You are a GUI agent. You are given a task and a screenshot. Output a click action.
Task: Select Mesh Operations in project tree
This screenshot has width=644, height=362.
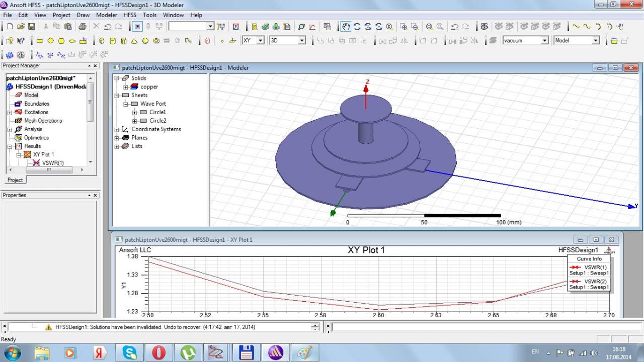pos(43,121)
